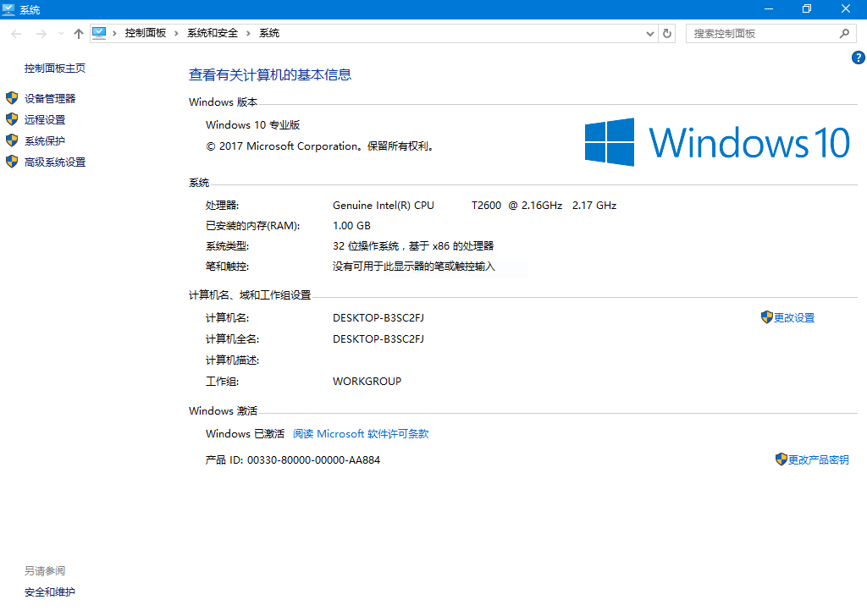
Task: Go up one level with the up arrow
Action: tap(79, 34)
